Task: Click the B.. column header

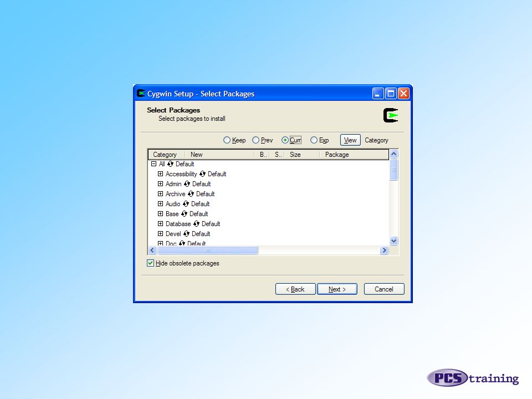Action: click(262, 155)
